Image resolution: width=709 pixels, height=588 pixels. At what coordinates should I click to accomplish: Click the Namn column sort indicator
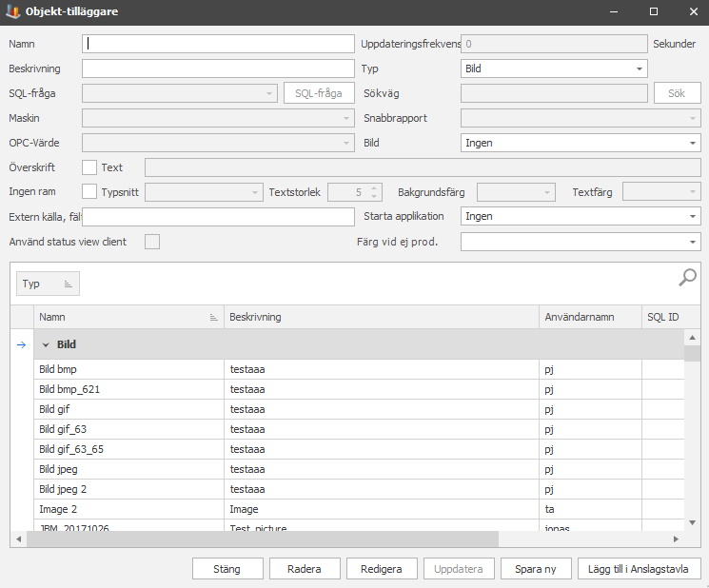tap(214, 317)
